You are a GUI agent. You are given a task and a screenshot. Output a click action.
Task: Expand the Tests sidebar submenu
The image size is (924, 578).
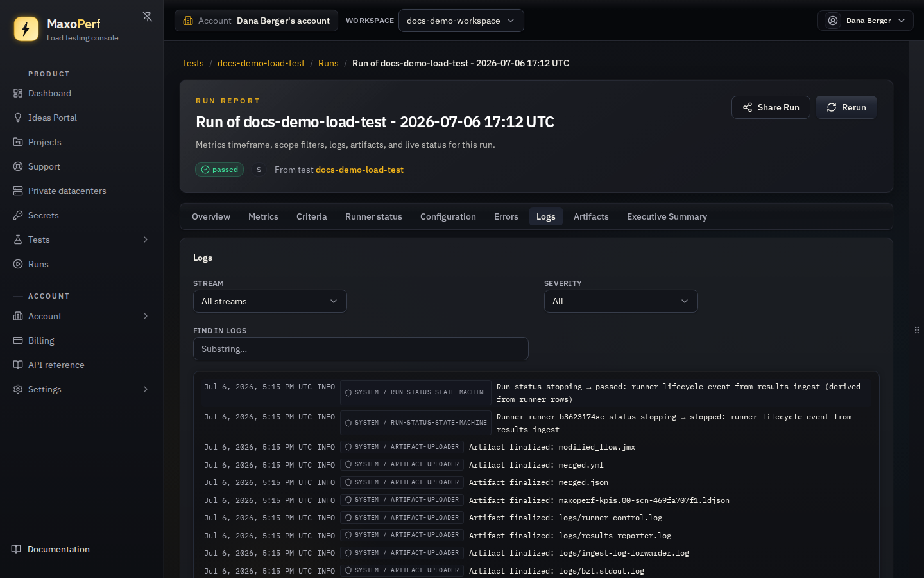146,240
